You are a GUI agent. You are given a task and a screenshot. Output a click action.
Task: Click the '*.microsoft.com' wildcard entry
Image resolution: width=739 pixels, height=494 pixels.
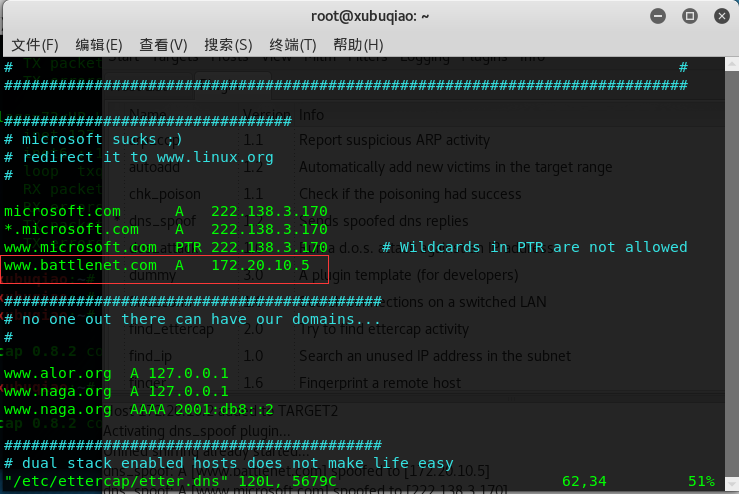coord(72,229)
